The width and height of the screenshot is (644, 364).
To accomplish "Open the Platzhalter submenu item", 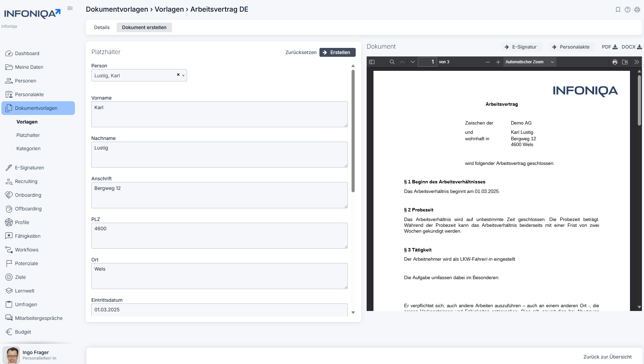I will point(28,135).
